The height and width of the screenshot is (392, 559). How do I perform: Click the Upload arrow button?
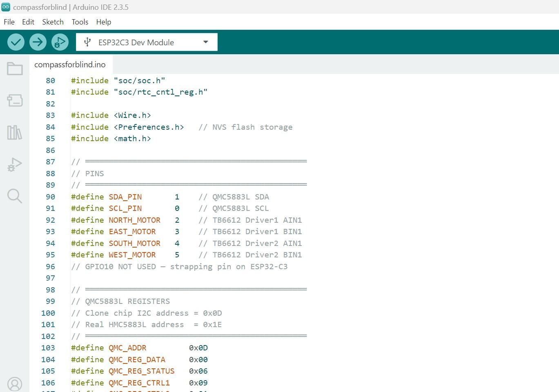38,42
